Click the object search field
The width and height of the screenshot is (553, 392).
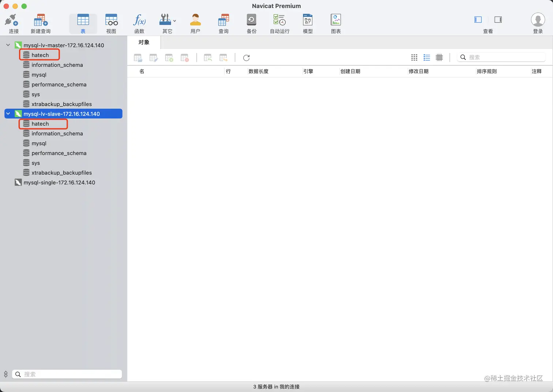coord(501,57)
